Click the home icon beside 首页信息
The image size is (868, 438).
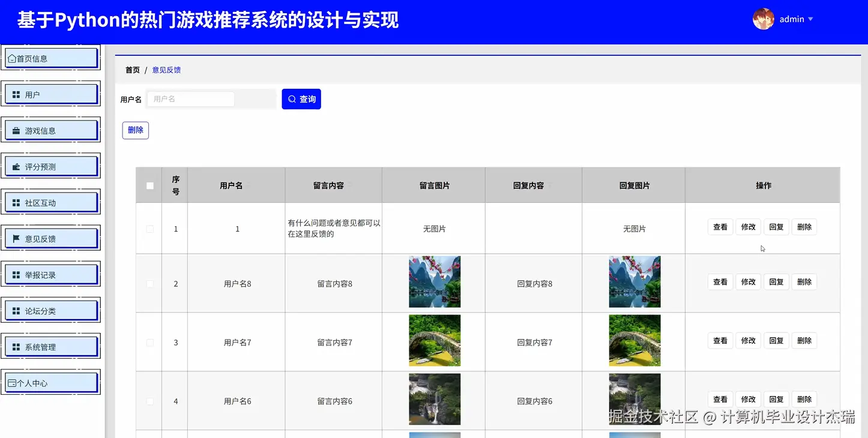click(11, 59)
